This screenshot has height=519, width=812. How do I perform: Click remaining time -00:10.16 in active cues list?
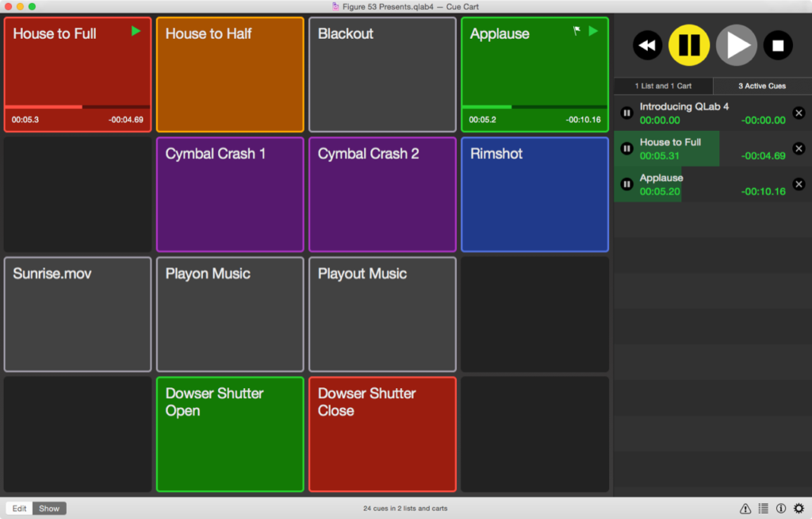(764, 191)
